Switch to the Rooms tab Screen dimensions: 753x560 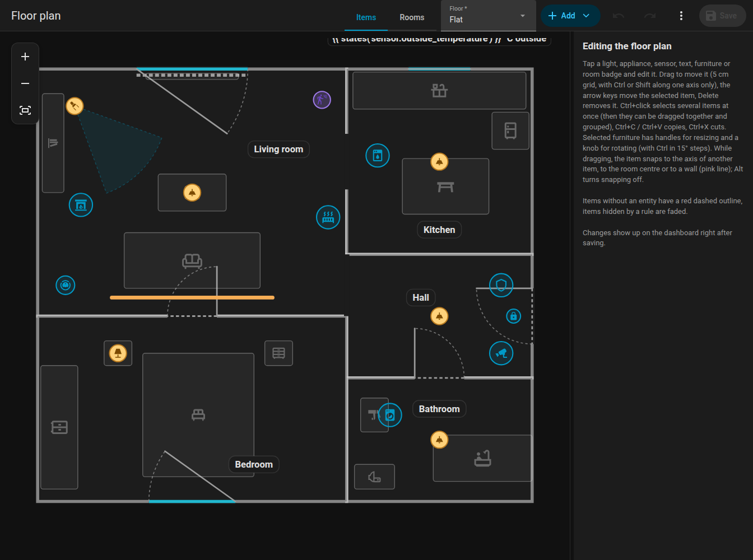[x=412, y=17]
